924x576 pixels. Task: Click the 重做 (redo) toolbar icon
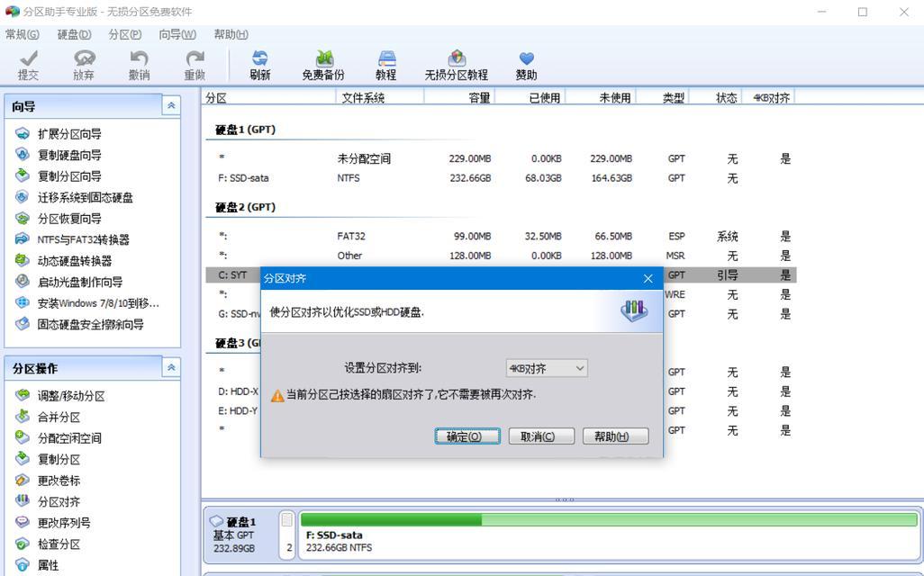tap(195, 65)
